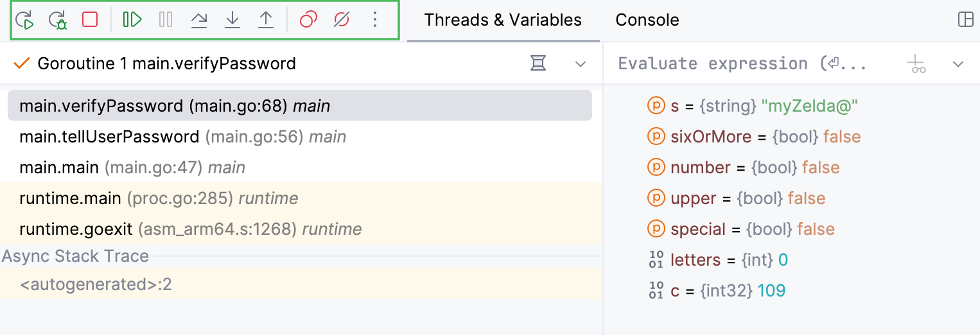This screenshot has height=335, width=980.
Task: Expand the evaluate expression history chevron
Action: pyautogui.click(x=958, y=64)
